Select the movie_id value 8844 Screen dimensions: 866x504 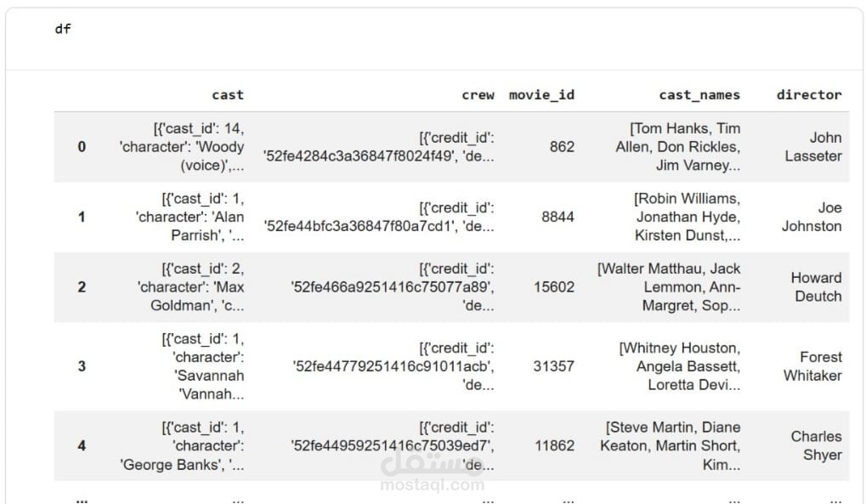(558, 217)
